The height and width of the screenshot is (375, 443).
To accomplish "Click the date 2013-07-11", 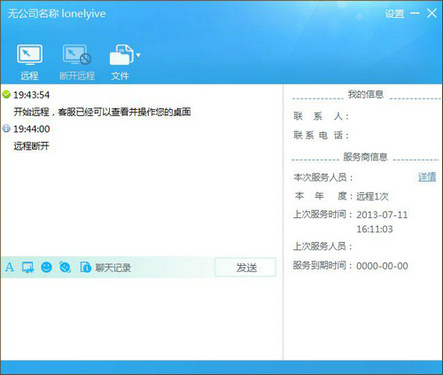I will [x=382, y=215].
